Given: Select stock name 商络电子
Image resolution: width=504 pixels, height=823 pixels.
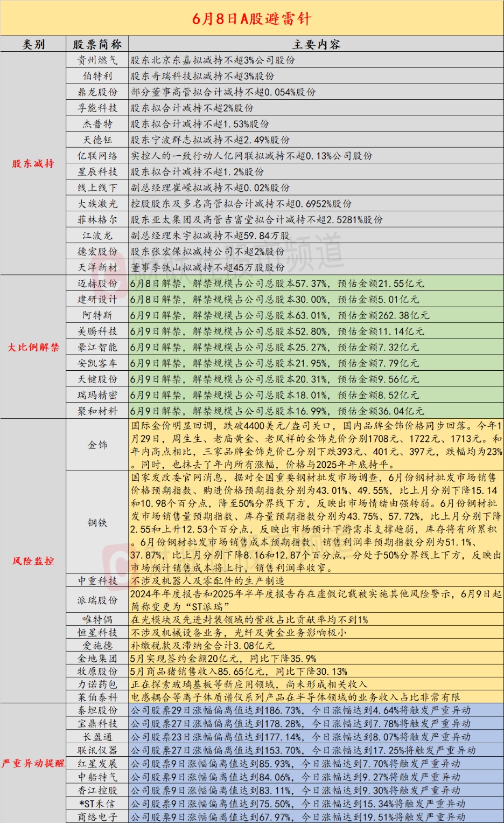Looking at the screenshot, I should pyautogui.click(x=97, y=817).
